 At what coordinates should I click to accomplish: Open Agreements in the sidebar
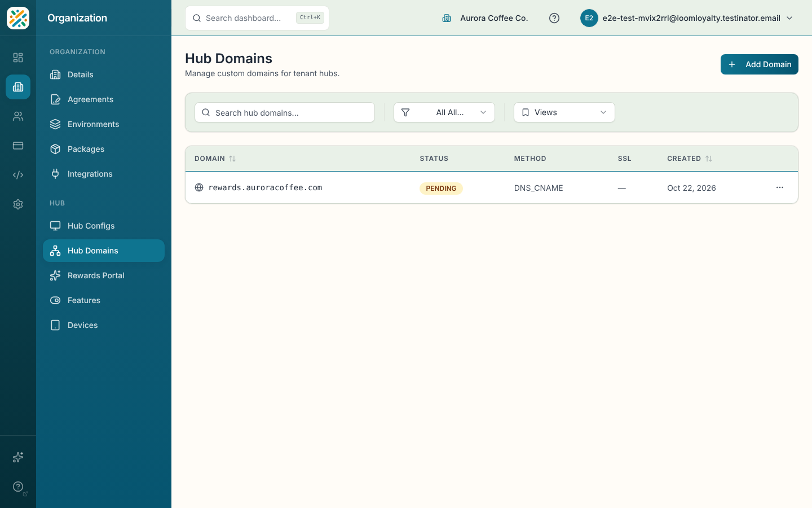104,99
